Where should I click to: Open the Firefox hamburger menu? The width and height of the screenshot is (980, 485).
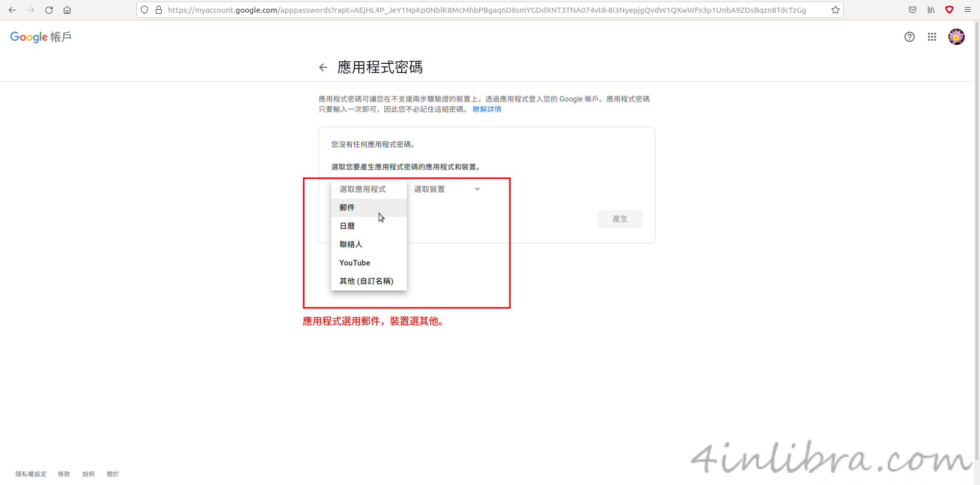pos(968,10)
